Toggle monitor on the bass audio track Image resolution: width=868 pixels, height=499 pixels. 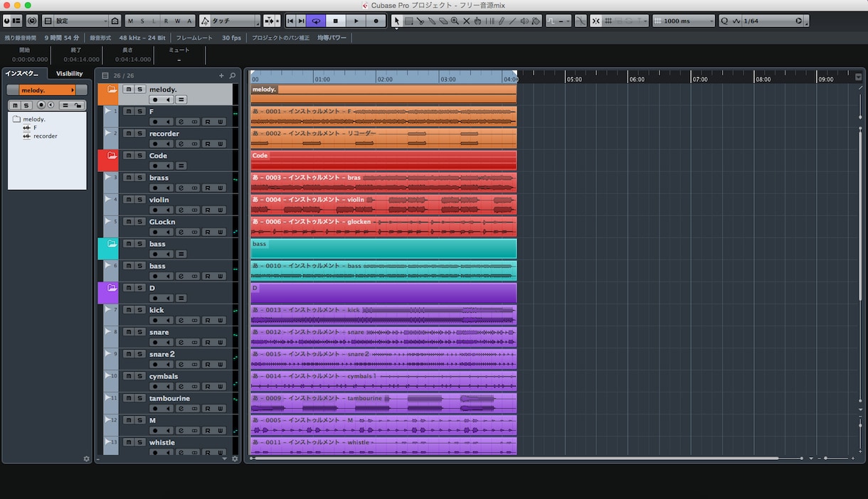[x=167, y=277]
